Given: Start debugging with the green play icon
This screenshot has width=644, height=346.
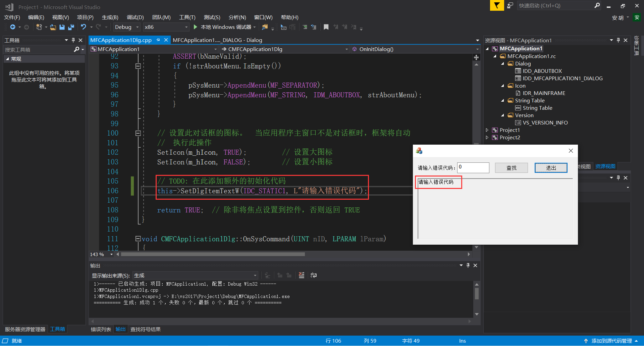Looking at the screenshot, I should pyautogui.click(x=196, y=27).
